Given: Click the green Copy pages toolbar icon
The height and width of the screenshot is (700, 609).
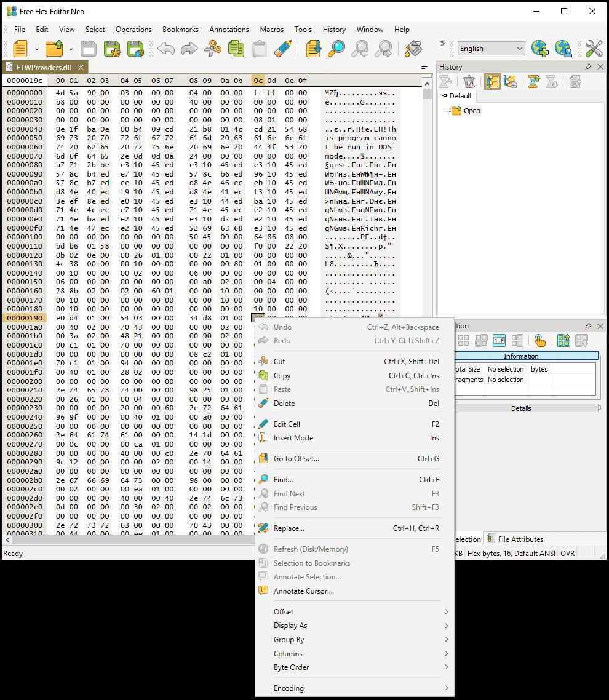Looking at the screenshot, I should [236, 49].
